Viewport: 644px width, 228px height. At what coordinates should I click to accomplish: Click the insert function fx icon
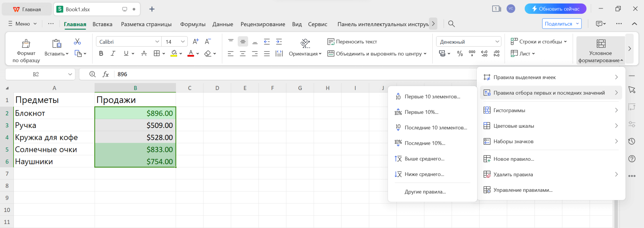click(106, 74)
